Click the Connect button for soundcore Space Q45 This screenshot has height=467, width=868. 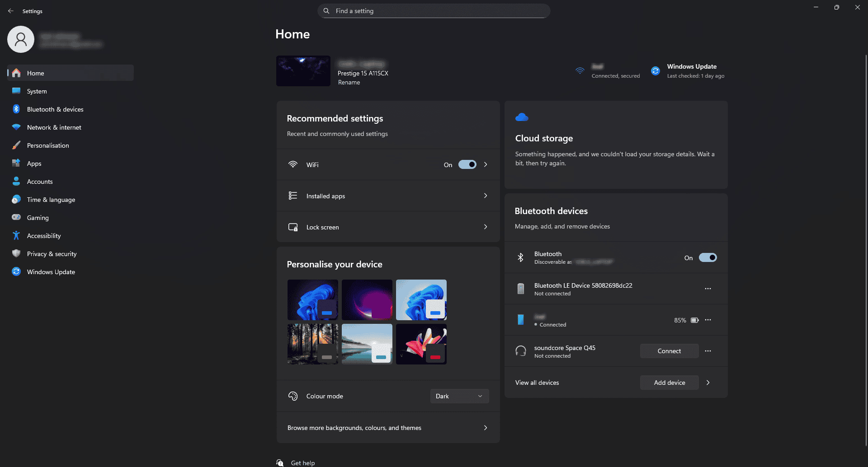(x=669, y=351)
